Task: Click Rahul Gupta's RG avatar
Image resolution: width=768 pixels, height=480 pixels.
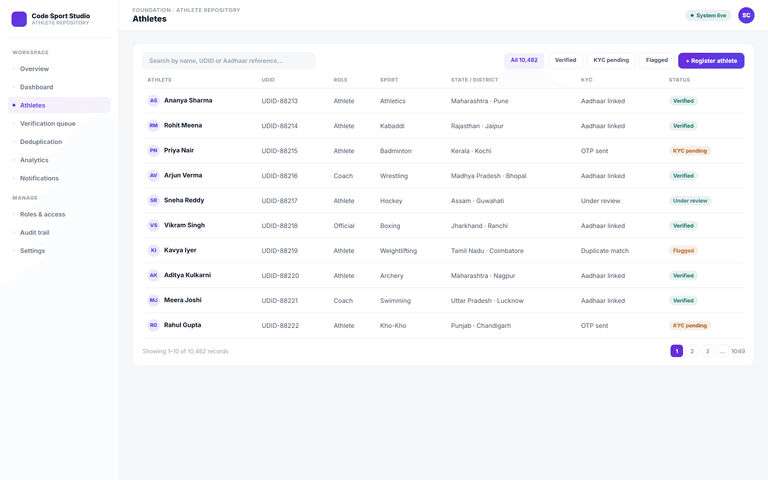Action: pyautogui.click(x=153, y=325)
